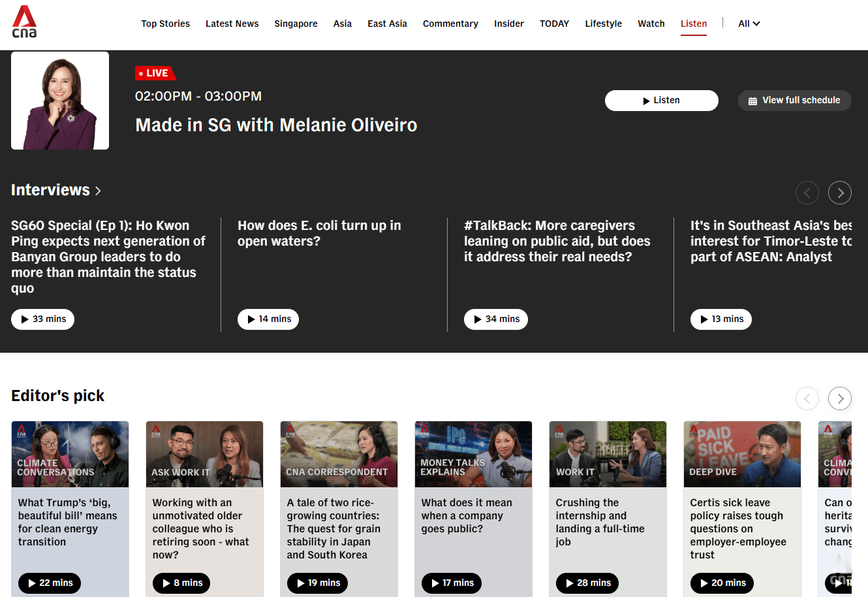
Task: Go to Insider section
Action: [x=509, y=24]
